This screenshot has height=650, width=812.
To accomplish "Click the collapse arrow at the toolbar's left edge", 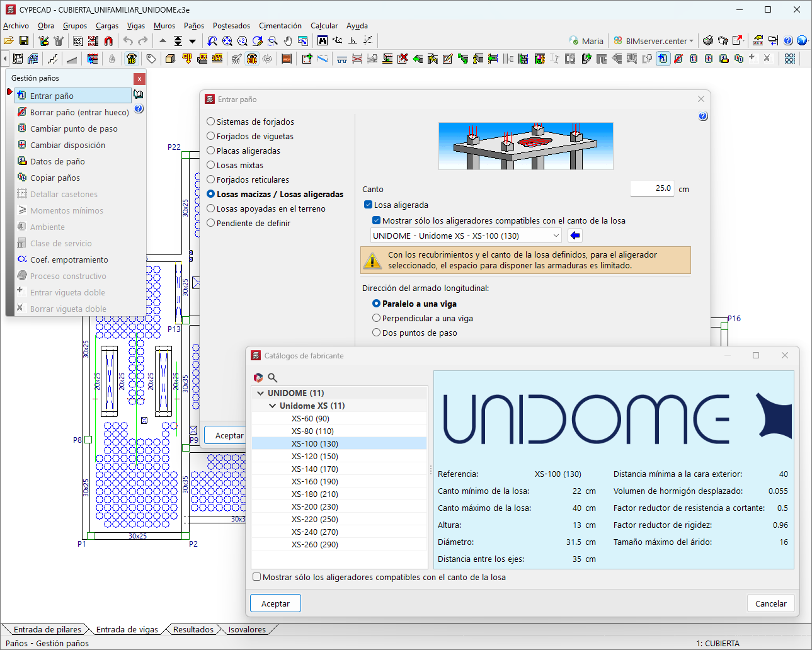I will pos(5,59).
